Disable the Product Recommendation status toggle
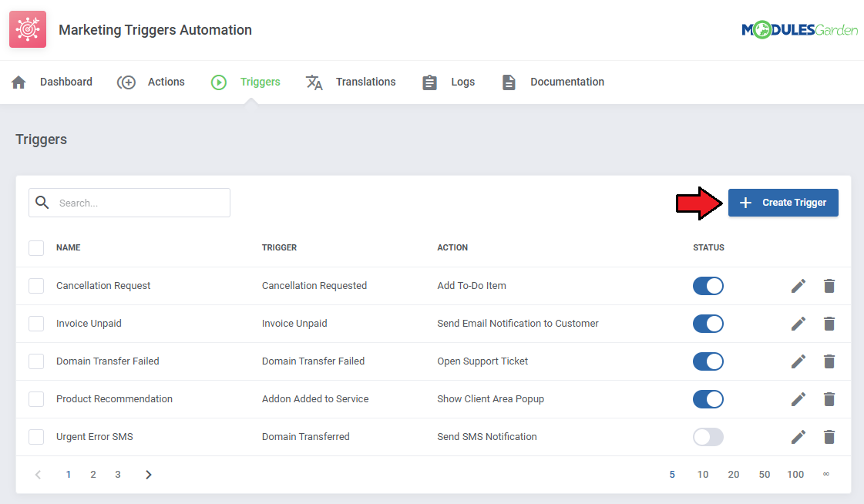Viewport: 864px width, 504px height. pos(708,398)
